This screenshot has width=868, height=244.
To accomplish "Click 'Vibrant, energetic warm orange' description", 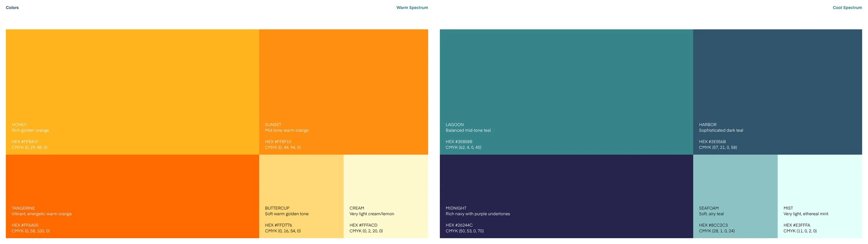I will pos(42,214).
